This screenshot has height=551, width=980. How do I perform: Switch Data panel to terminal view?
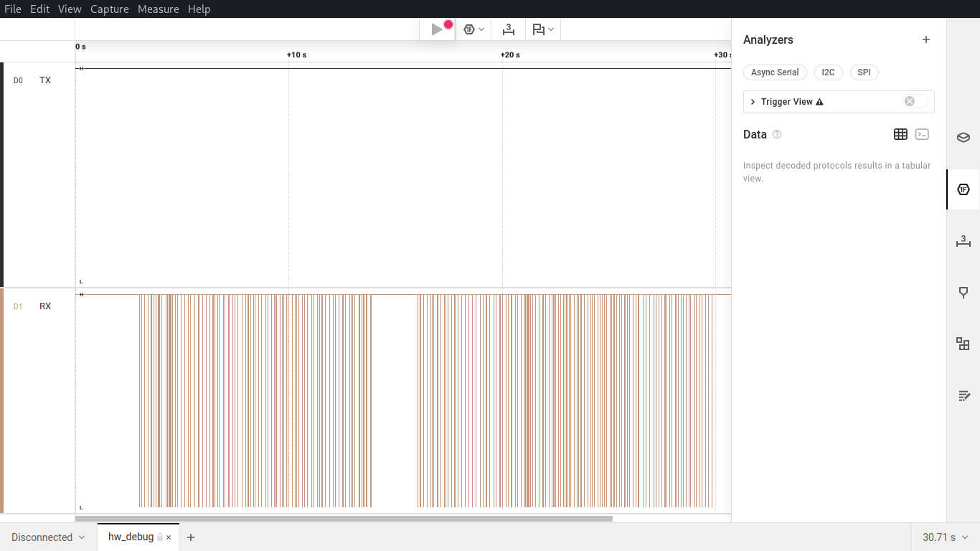pyautogui.click(x=923, y=134)
